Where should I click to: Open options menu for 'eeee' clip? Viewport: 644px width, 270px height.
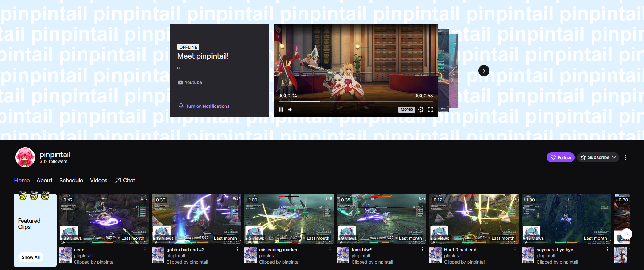coord(145,250)
